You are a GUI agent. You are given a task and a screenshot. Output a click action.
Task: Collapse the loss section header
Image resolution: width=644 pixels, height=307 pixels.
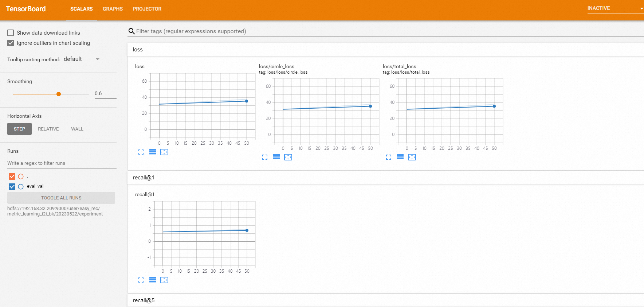[385, 50]
